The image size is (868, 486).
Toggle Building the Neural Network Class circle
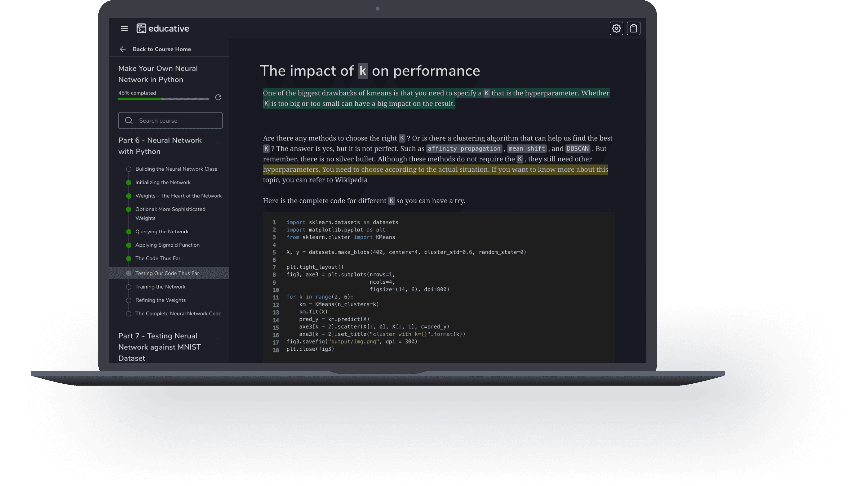point(129,169)
